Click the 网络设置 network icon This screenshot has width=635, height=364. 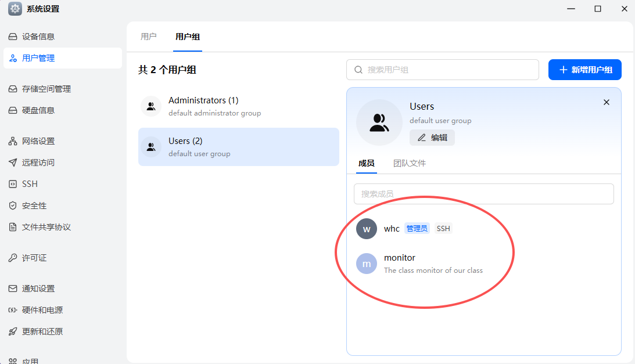click(x=13, y=141)
